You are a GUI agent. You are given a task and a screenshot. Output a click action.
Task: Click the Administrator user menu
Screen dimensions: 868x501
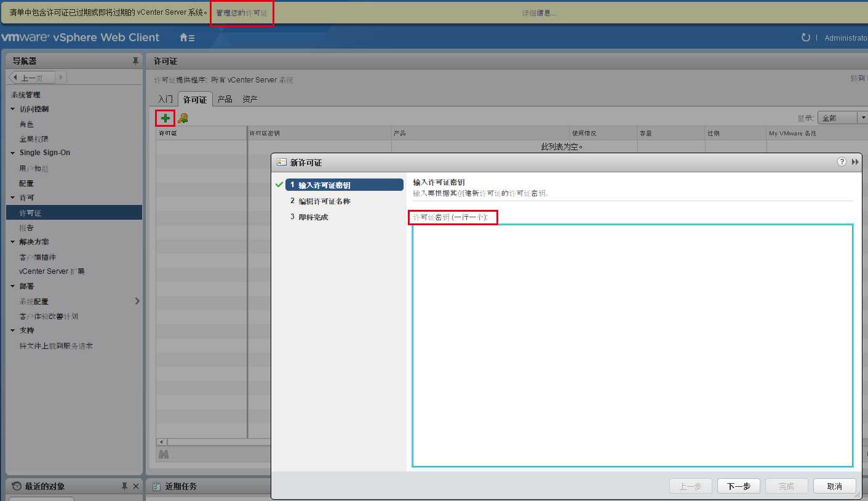[x=846, y=38]
